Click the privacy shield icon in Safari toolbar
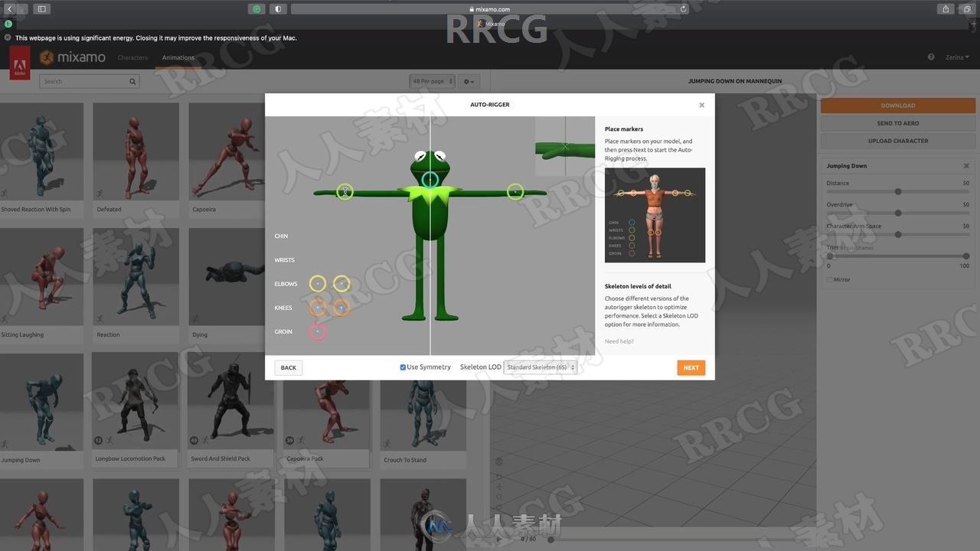This screenshot has height=551, width=980. 277,9
